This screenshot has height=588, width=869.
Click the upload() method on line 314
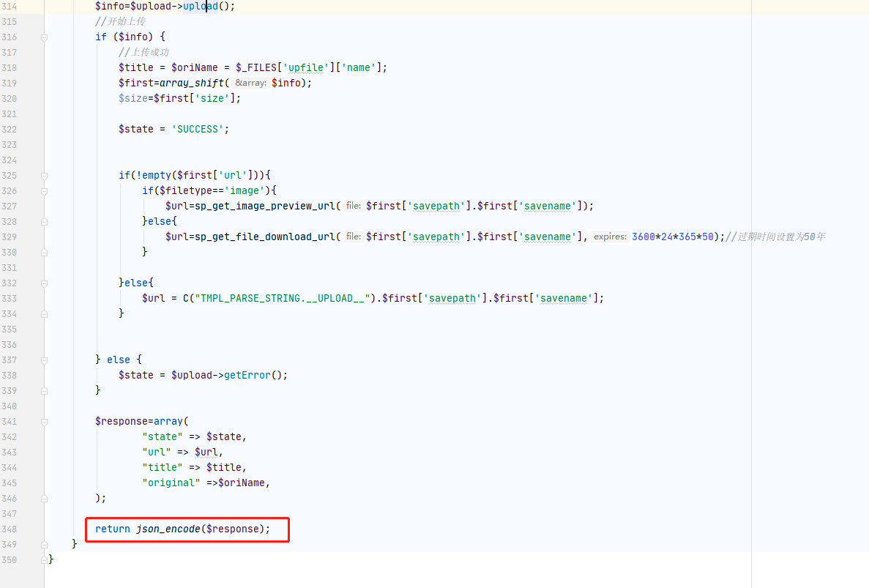pos(201,7)
